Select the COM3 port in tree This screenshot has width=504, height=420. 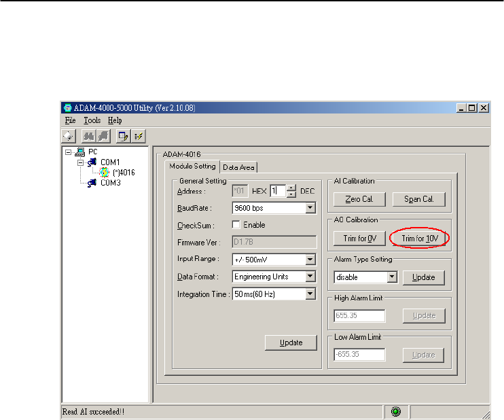[110, 182]
